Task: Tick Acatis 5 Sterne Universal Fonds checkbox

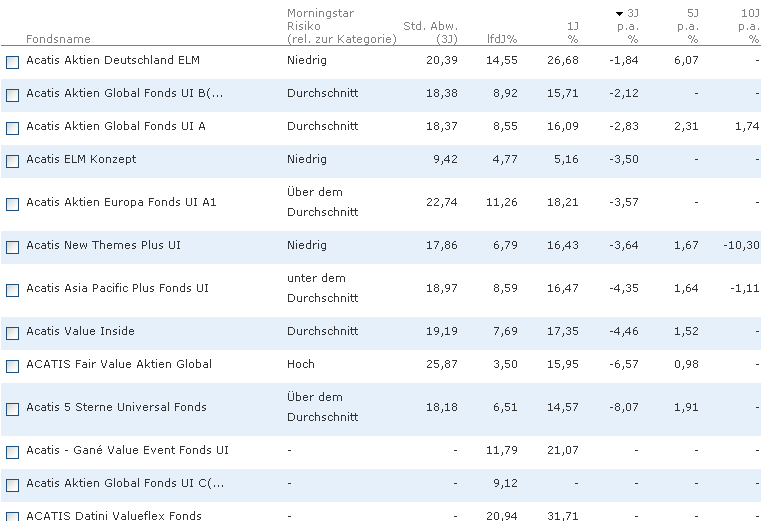Action: pyautogui.click(x=12, y=409)
